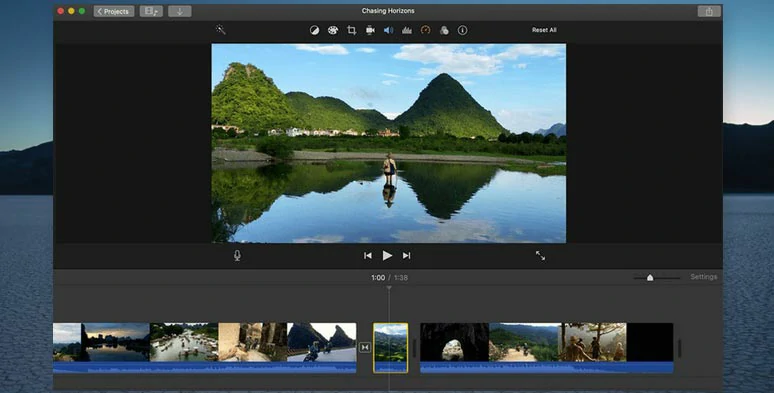The image size is (774, 393).
Task: Open the Speed speedometer control
Action: [x=426, y=30]
